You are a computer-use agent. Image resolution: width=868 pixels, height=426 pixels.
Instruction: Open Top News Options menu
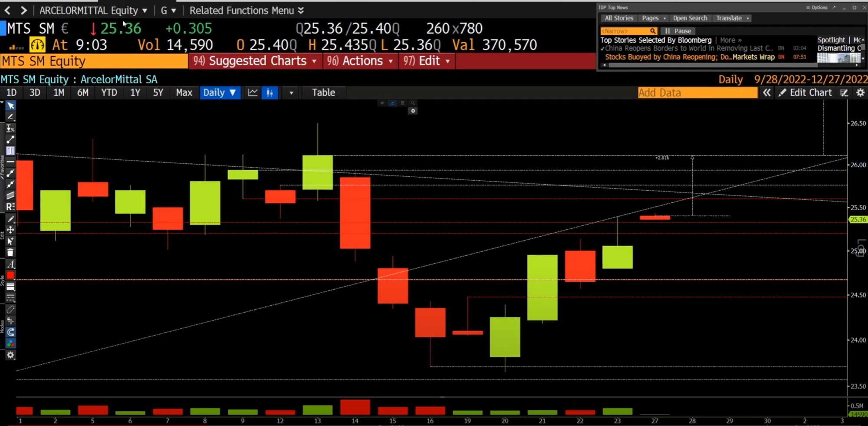pos(817,7)
